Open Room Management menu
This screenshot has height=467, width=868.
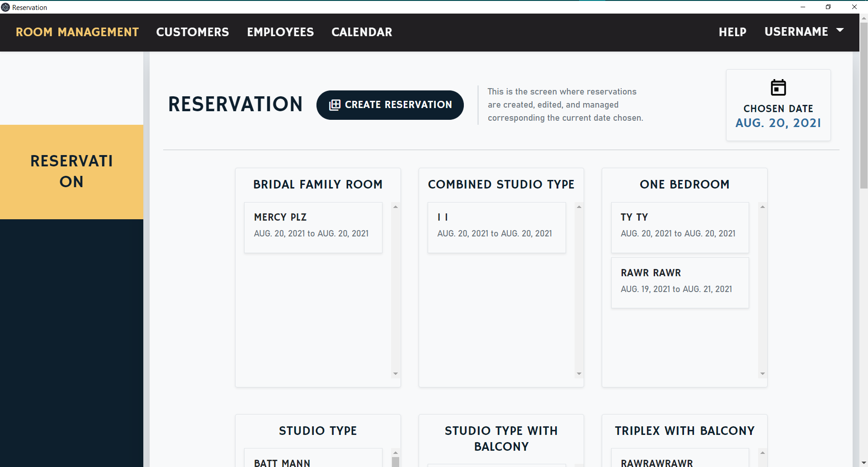click(x=77, y=32)
